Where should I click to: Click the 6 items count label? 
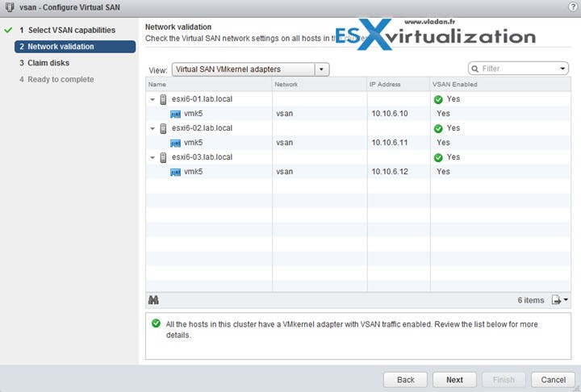tap(531, 300)
